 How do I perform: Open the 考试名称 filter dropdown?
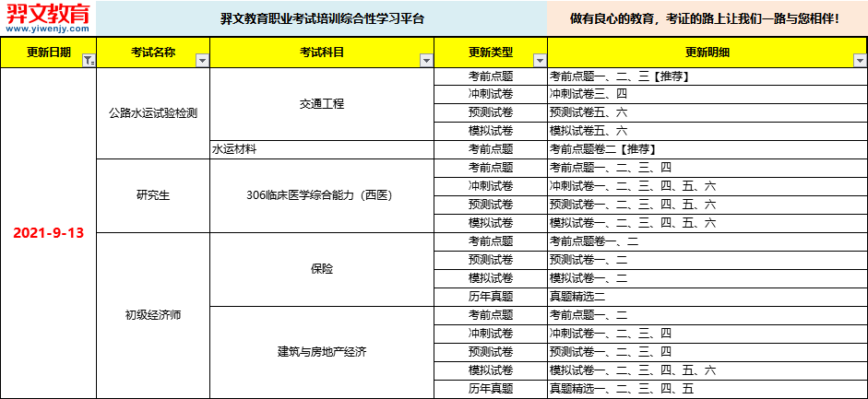(203, 61)
